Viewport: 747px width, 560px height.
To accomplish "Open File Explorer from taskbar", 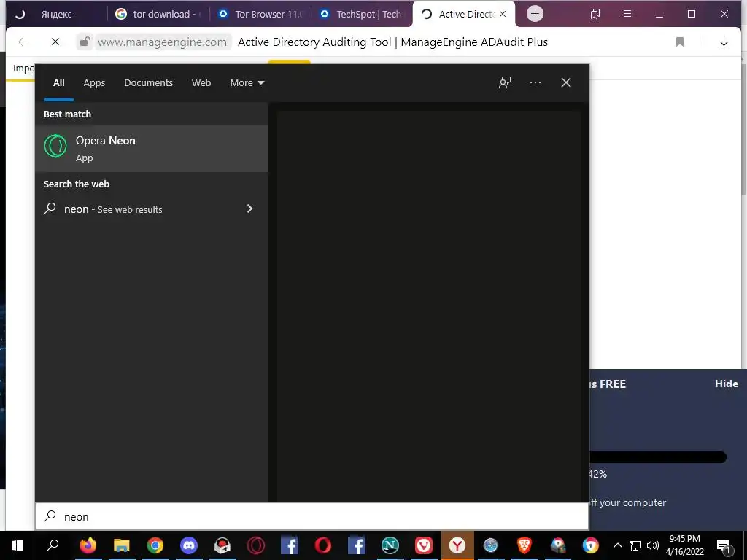I will [x=122, y=545].
